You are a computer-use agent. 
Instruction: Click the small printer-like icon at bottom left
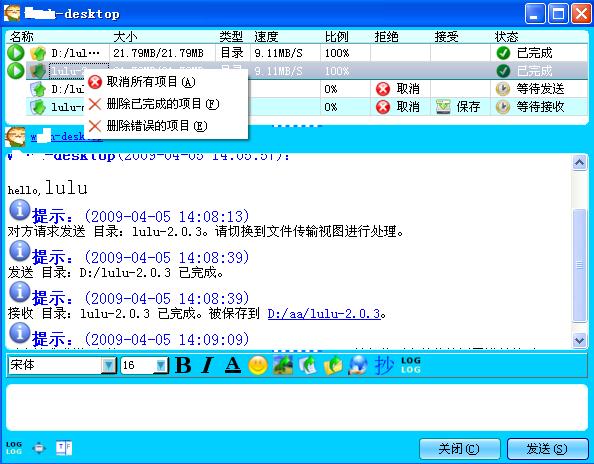click(39, 448)
